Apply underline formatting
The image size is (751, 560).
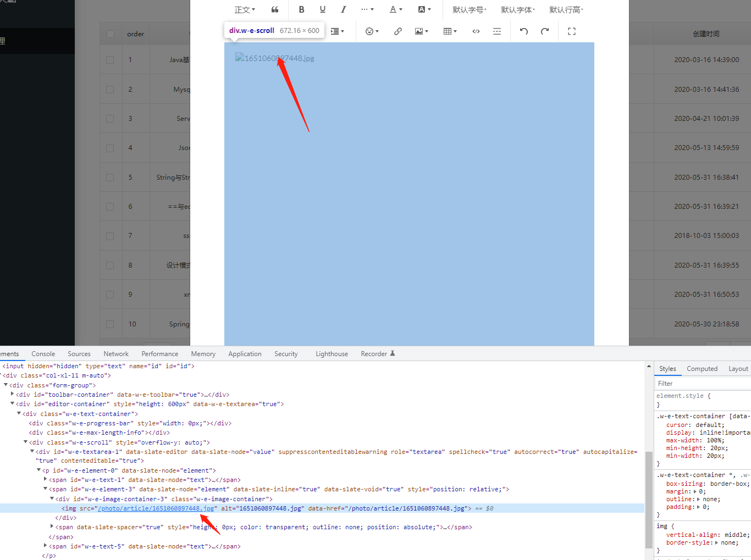(x=322, y=9)
